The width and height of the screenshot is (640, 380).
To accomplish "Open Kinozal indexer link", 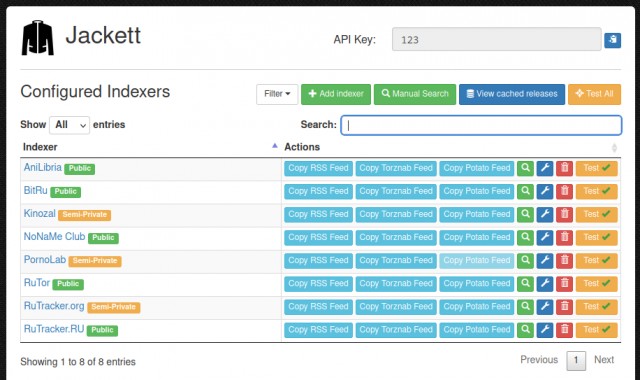I will pos(40,213).
